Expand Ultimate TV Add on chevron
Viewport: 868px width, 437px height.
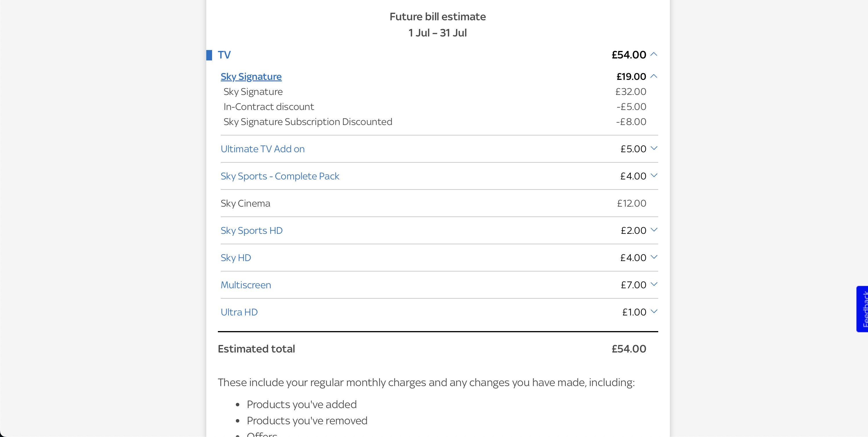point(653,148)
